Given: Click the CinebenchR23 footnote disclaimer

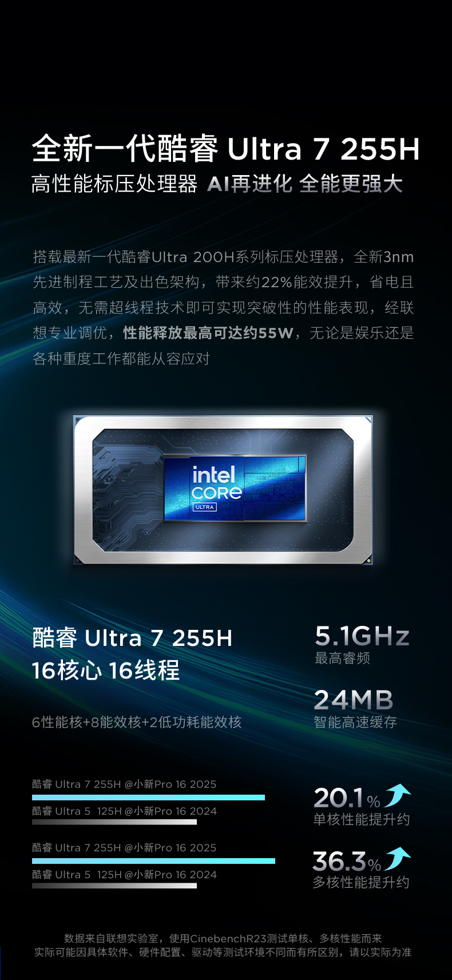Looking at the screenshot, I should (x=223, y=945).
